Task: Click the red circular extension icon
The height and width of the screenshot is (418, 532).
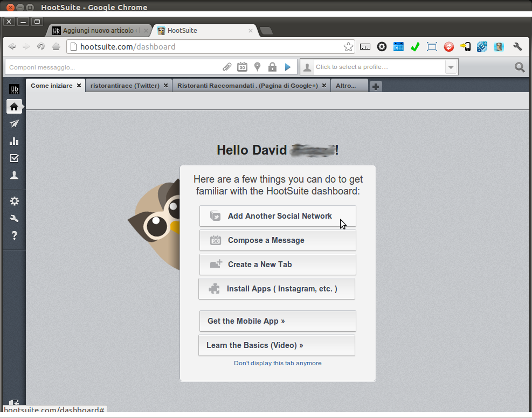Action: tap(448, 47)
